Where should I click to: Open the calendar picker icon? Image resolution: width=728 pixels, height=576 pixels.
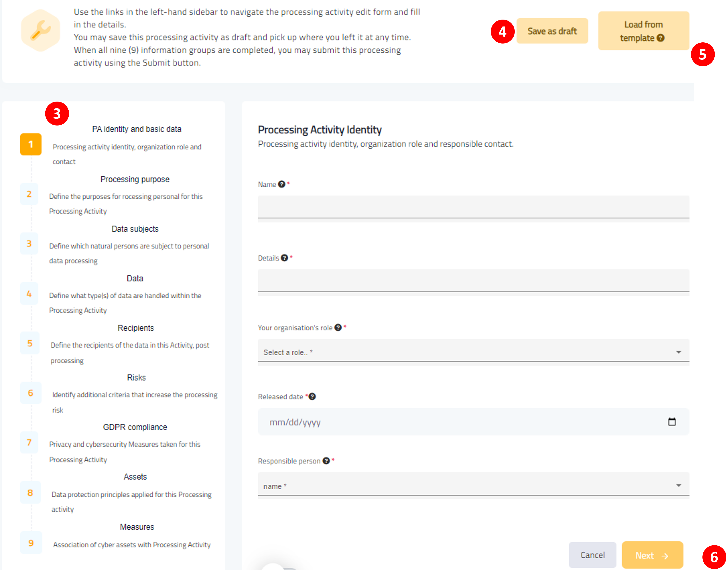pos(672,422)
